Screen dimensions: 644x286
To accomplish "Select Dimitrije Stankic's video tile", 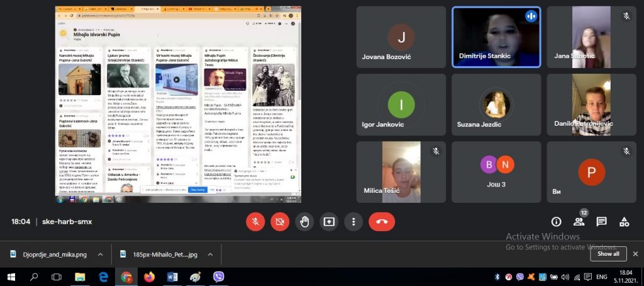I will coord(496,37).
